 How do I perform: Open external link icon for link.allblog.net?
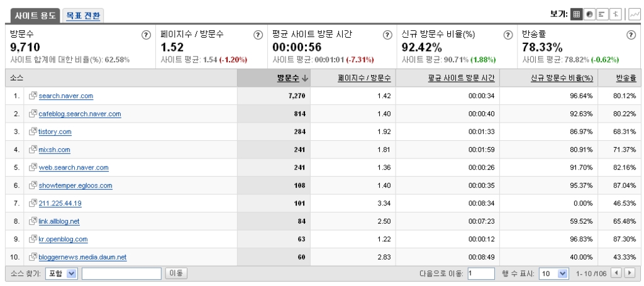[33, 221]
